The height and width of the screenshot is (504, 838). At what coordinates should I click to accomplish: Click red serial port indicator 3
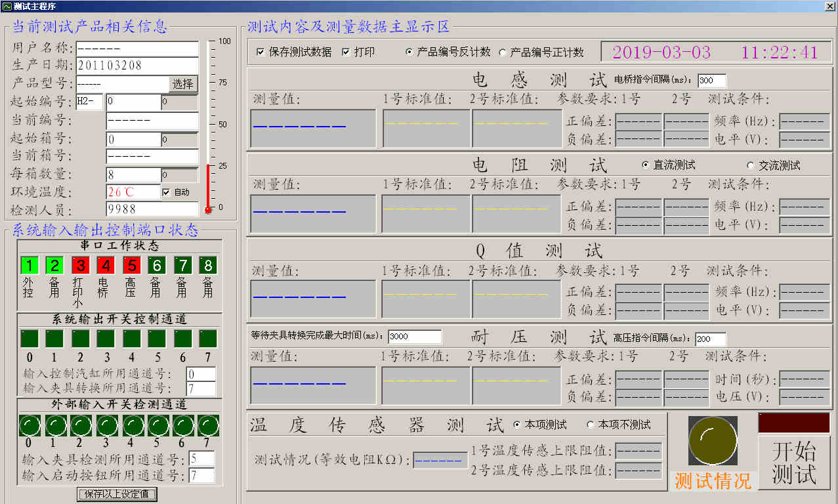coord(80,265)
